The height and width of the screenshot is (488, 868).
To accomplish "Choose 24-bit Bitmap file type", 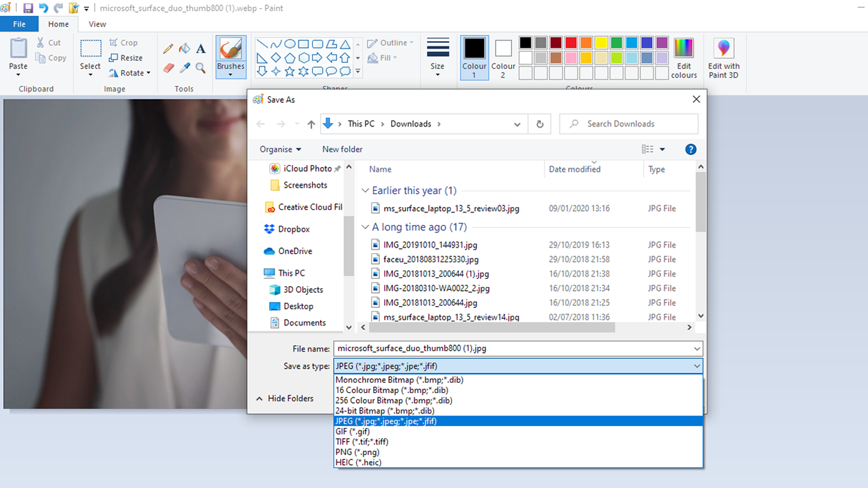I will tap(518, 411).
